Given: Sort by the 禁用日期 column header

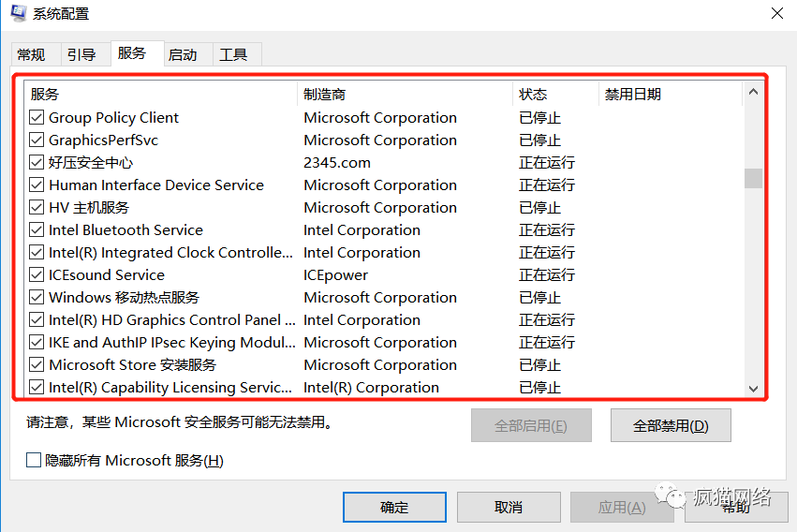Looking at the screenshot, I should pos(671,94).
